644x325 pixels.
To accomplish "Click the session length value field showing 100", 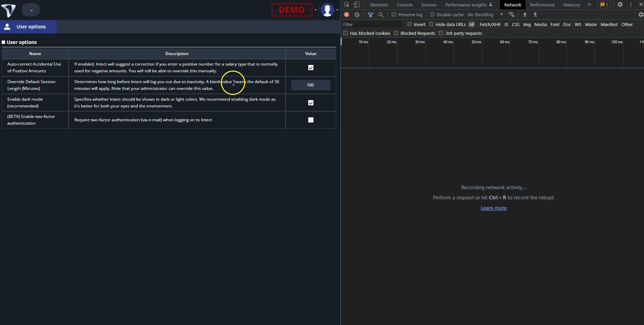I will coord(310,85).
